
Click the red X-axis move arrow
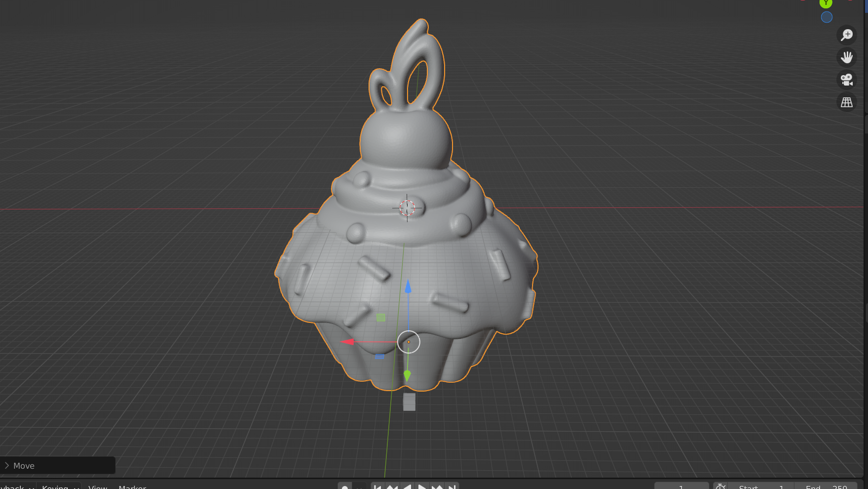[x=348, y=342]
